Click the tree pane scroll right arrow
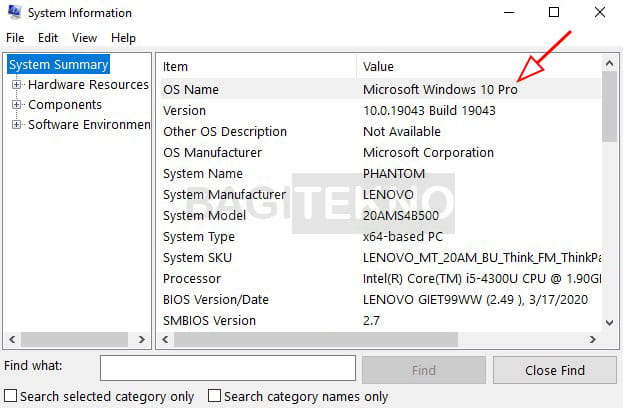623x408 pixels. [141, 339]
